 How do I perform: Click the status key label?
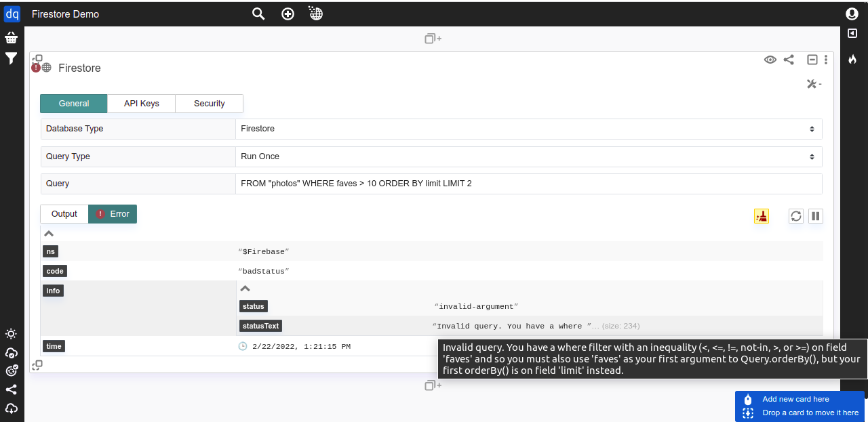pos(254,306)
